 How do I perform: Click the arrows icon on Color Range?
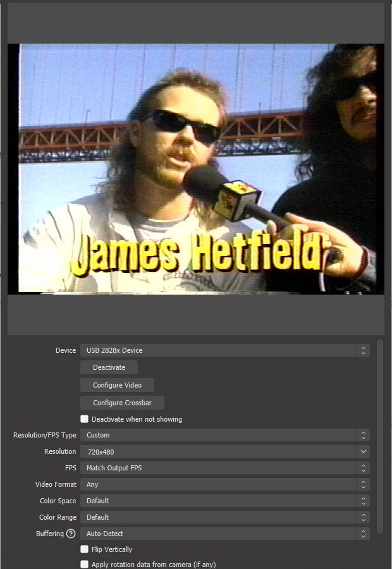point(363,517)
